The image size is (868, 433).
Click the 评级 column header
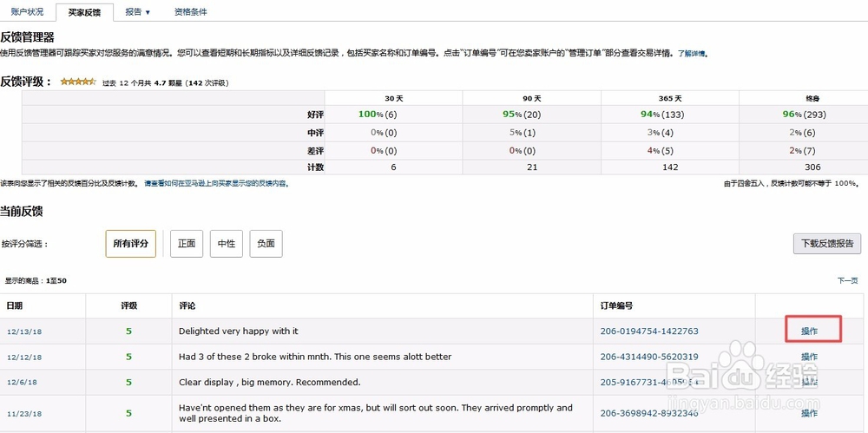[x=129, y=305]
